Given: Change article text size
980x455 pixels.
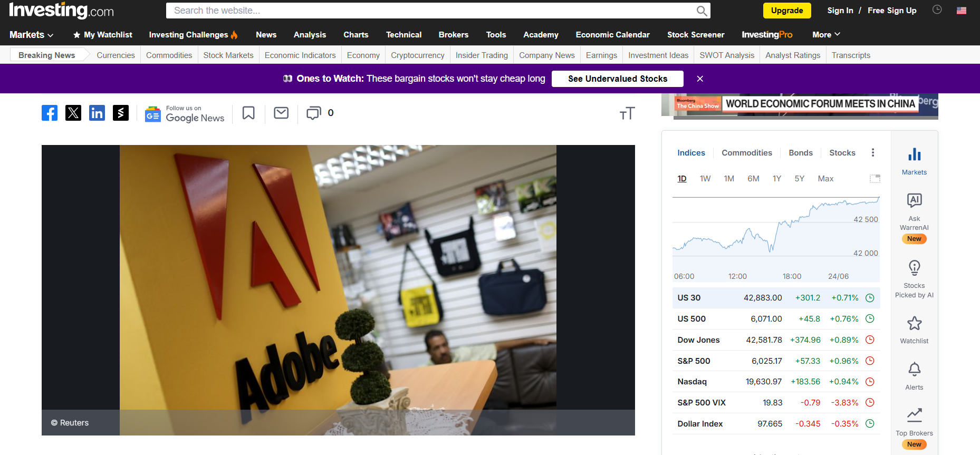Looking at the screenshot, I should [627, 113].
